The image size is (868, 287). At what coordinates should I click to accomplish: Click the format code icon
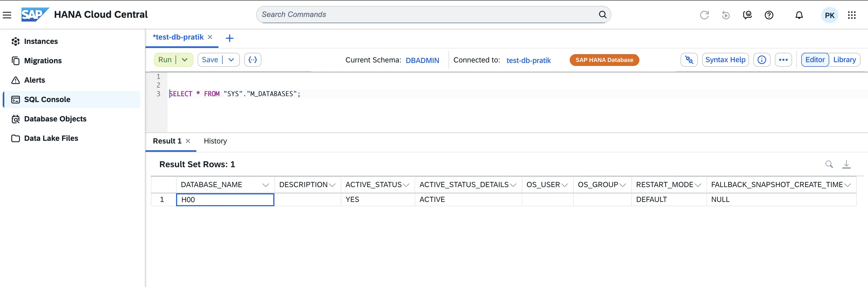point(253,59)
